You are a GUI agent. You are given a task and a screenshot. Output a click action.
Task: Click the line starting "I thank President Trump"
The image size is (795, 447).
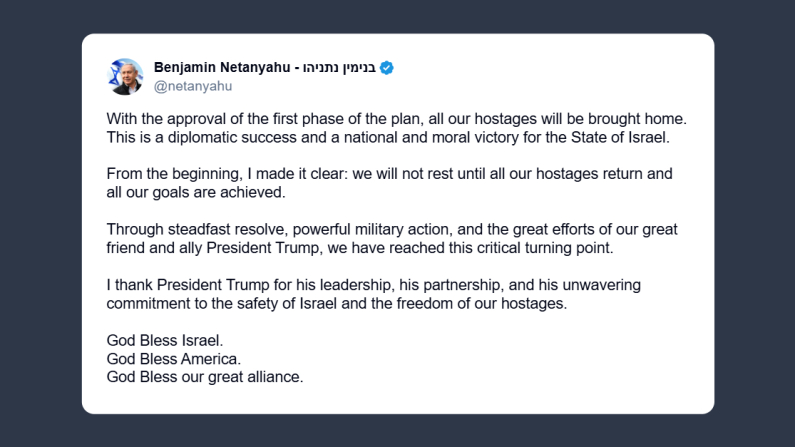[x=373, y=285]
